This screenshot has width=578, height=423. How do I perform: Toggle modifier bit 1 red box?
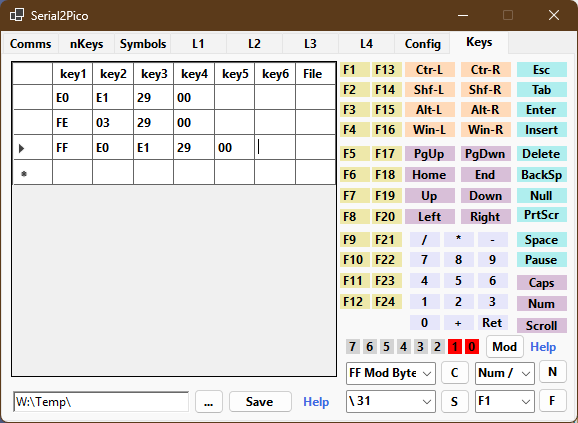tap(455, 347)
